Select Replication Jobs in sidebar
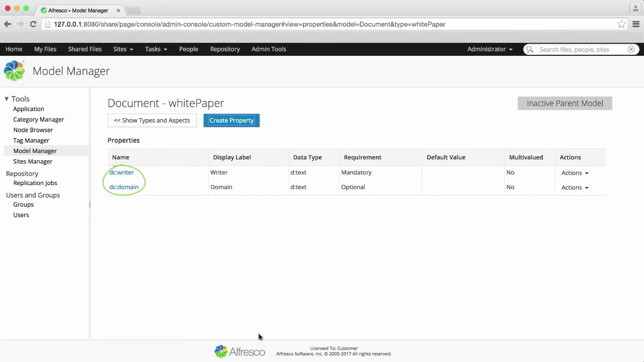 (35, 183)
